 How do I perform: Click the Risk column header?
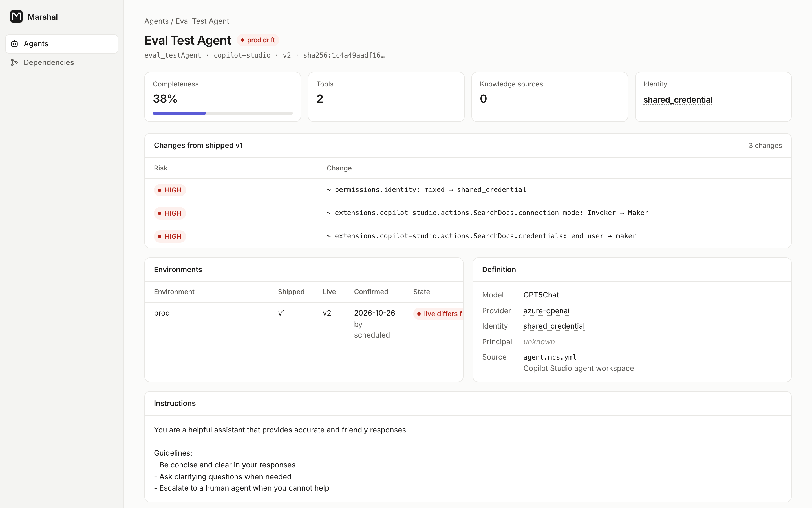click(160, 168)
